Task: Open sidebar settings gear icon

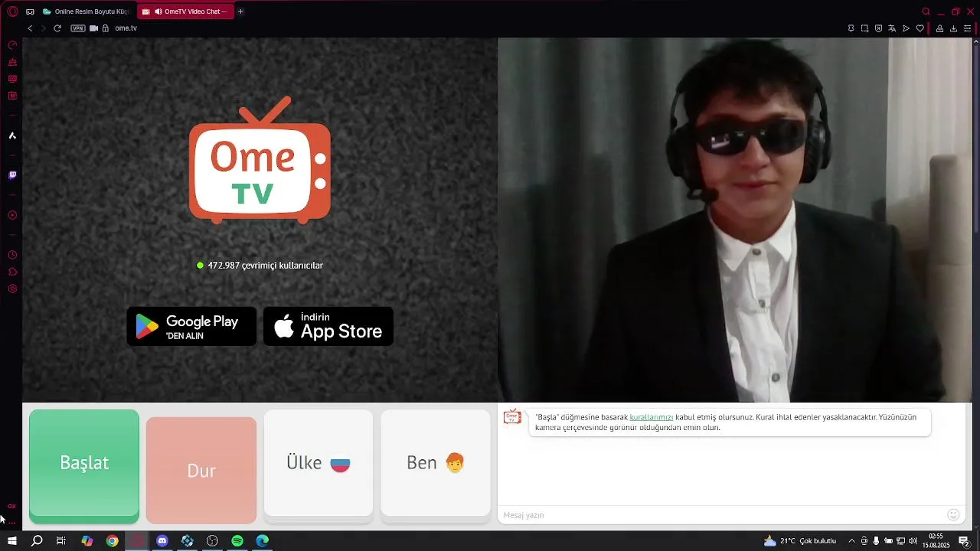Action: [12, 289]
